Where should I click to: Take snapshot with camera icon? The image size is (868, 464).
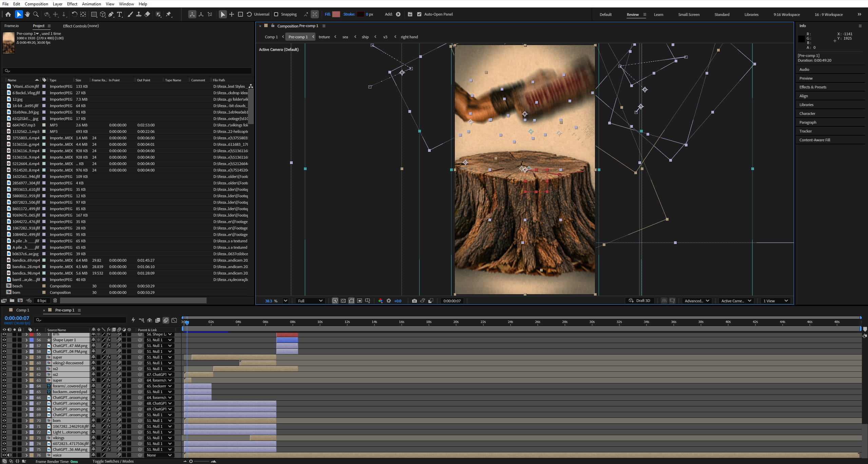(414, 301)
